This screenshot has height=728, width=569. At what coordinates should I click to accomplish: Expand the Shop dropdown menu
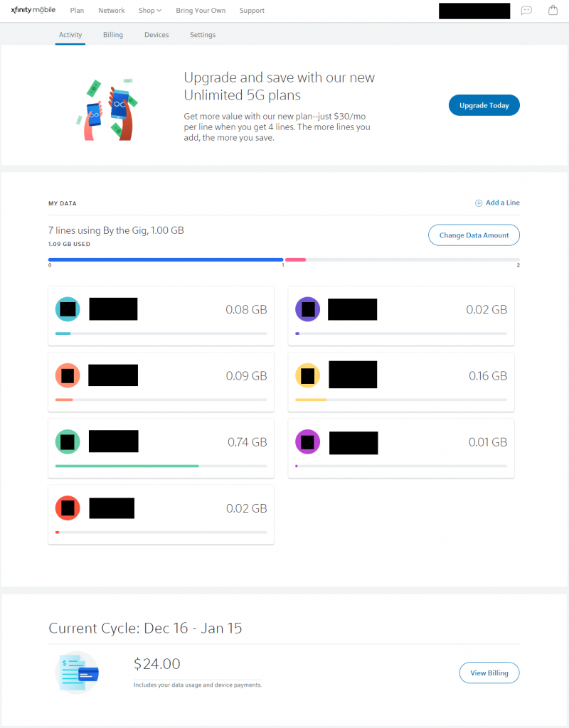click(x=149, y=10)
